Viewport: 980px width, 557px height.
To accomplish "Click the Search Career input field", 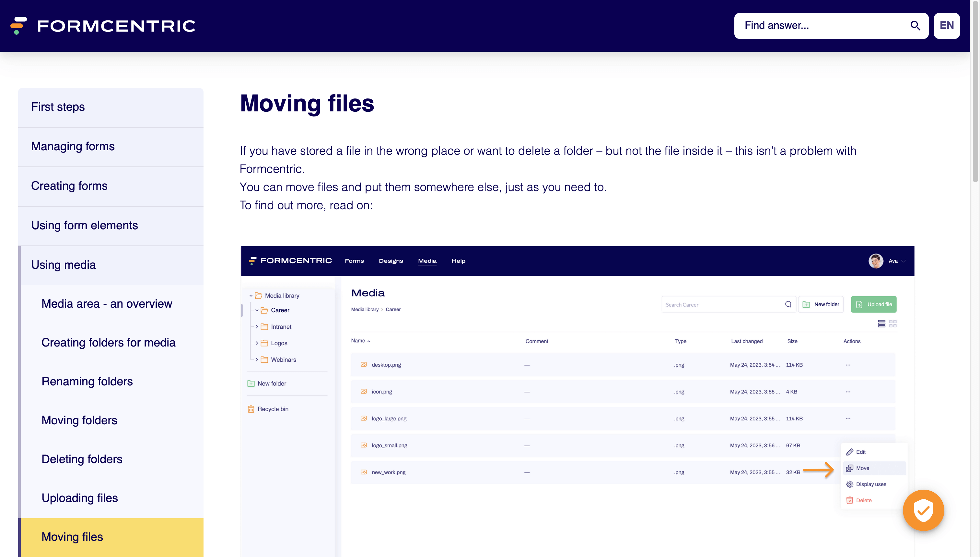I will point(729,304).
